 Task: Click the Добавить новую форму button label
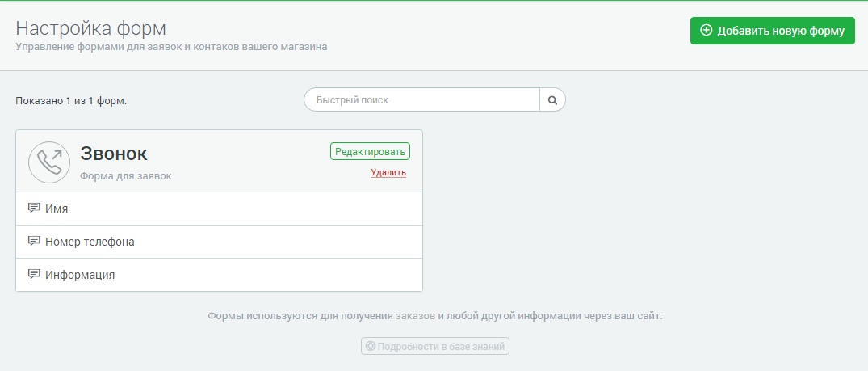(780, 31)
